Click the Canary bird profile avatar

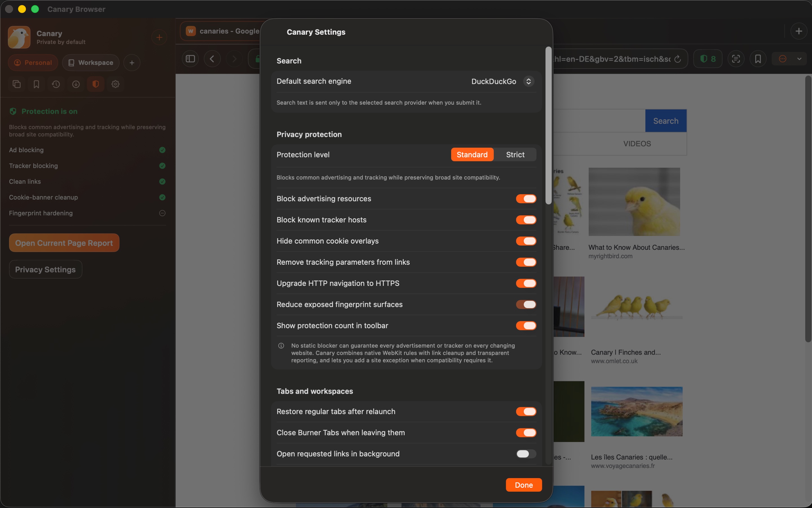point(19,37)
